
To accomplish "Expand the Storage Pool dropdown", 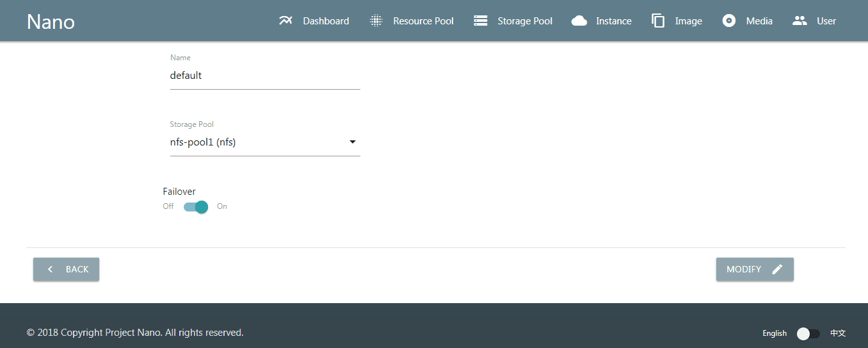I will (x=265, y=142).
